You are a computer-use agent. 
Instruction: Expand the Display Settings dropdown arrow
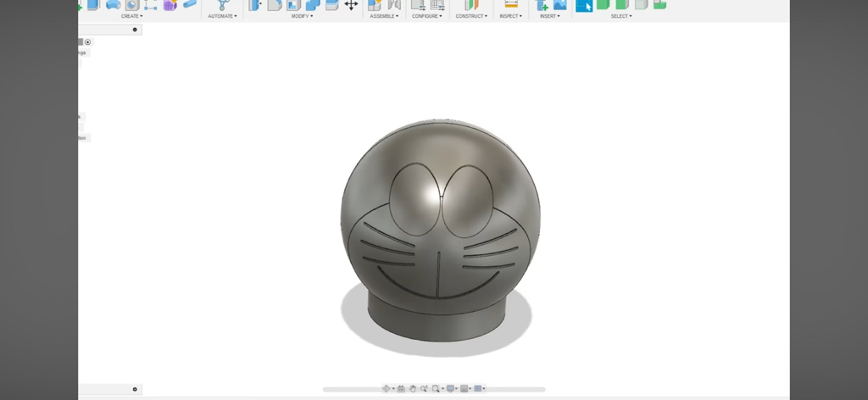[x=456, y=389]
